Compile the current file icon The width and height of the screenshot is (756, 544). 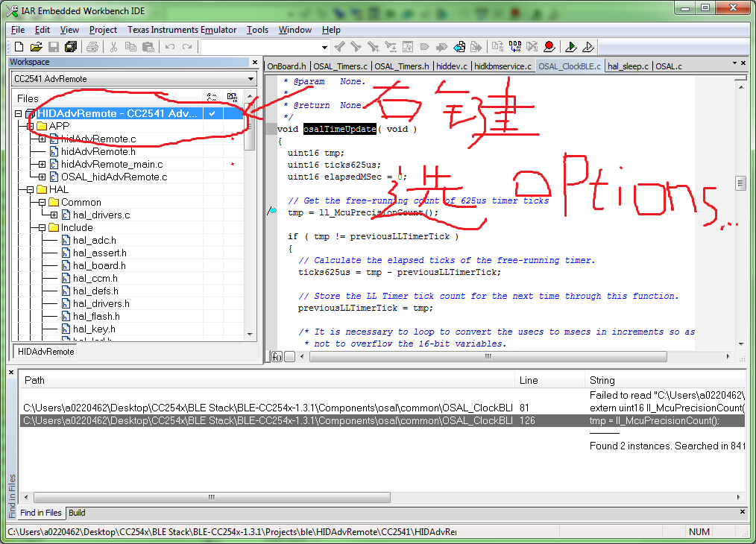click(x=497, y=47)
